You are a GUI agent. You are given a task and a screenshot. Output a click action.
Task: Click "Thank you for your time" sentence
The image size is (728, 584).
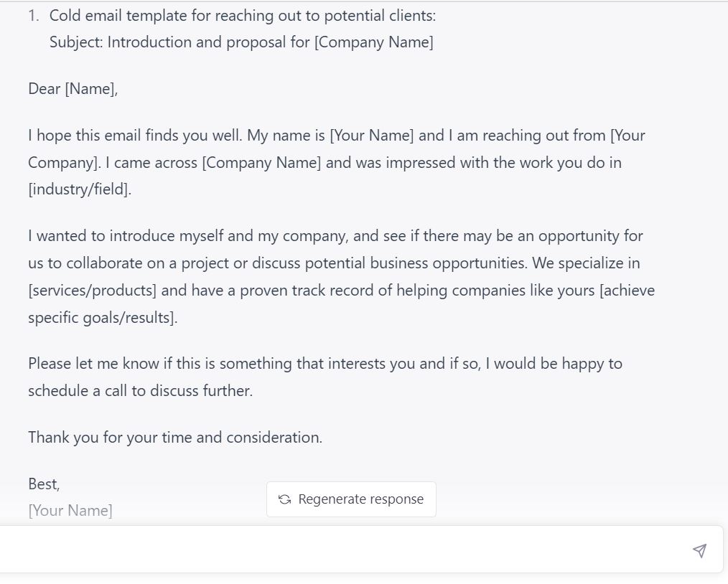click(175, 438)
